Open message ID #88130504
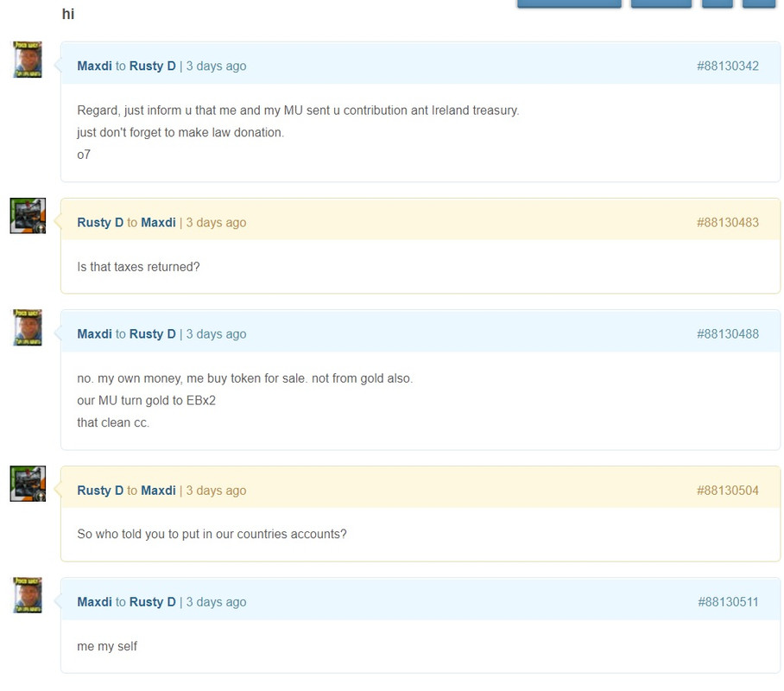784x691 pixels. (728, 491)
